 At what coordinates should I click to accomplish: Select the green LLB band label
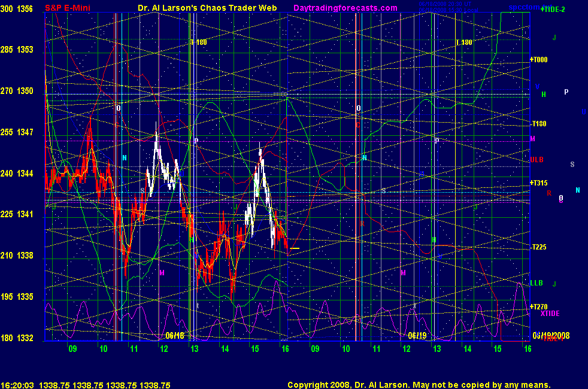coord(537,283)
